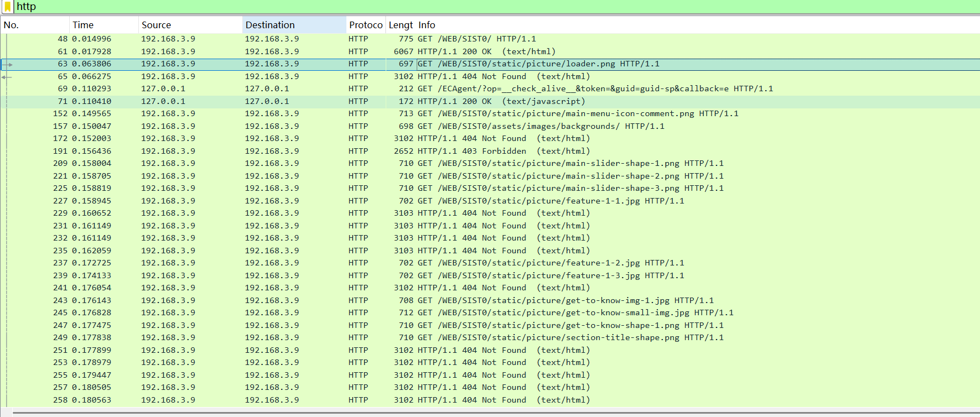Viewport: 980px width, 417px height.
Task: Select packet 65 404 Not Found row
Action: pos(490,76)
